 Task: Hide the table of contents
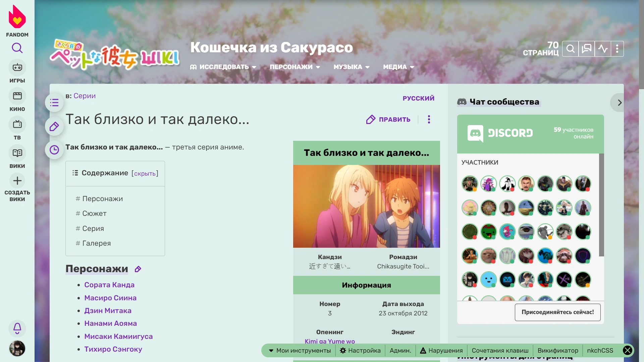click(145, 174)
